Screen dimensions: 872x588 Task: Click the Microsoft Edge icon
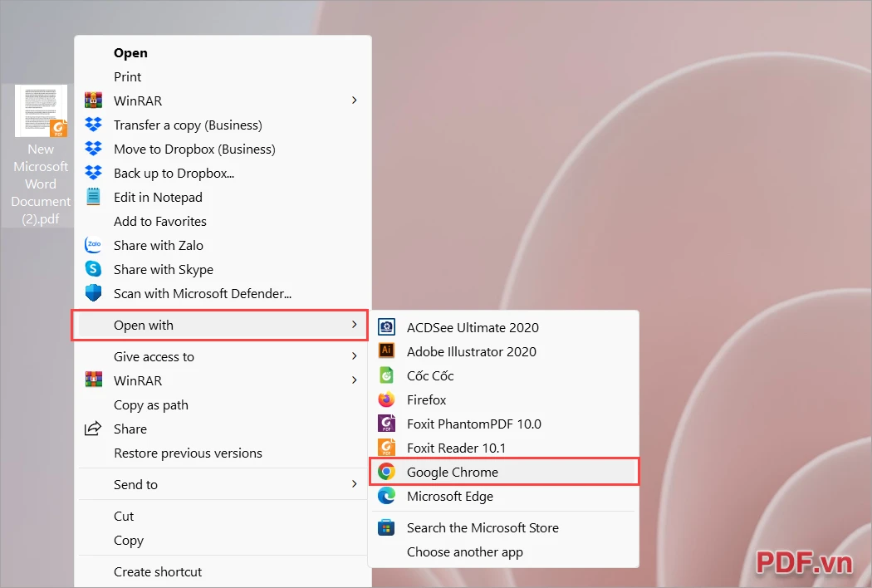[386, 496]
